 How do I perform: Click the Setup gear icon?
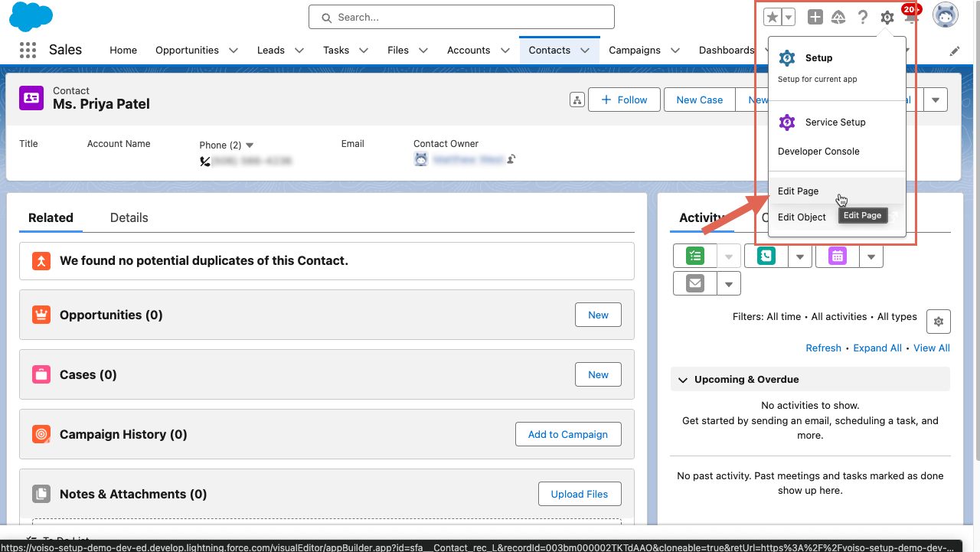[x=887, y=17]
